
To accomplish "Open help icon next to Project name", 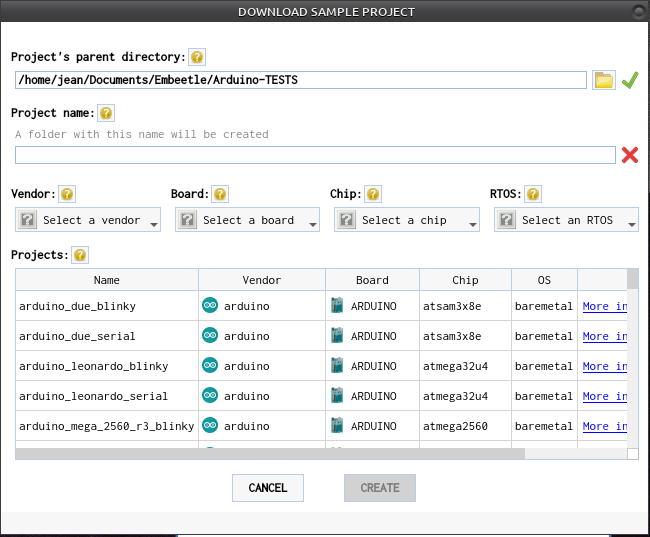I will point(106,113).
